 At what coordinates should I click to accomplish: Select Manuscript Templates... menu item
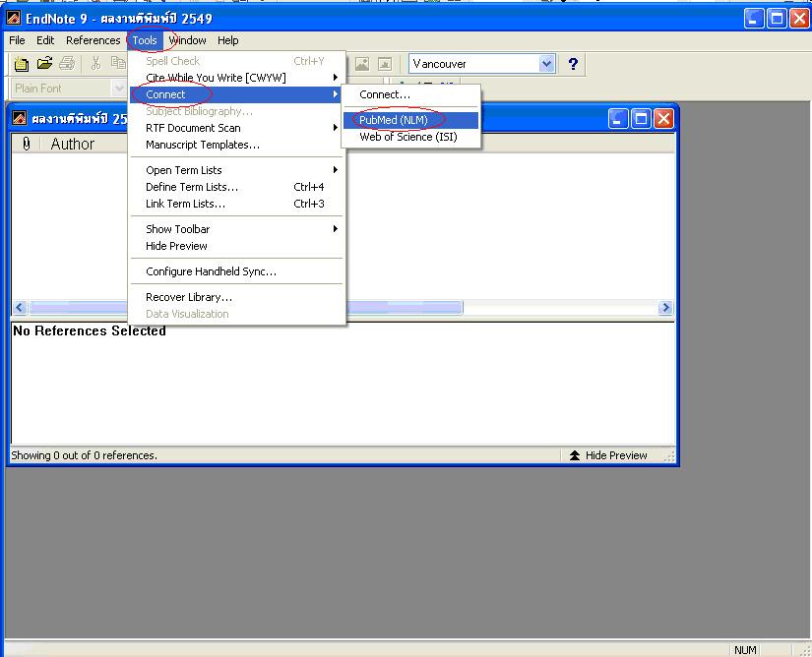coord(236,145)
